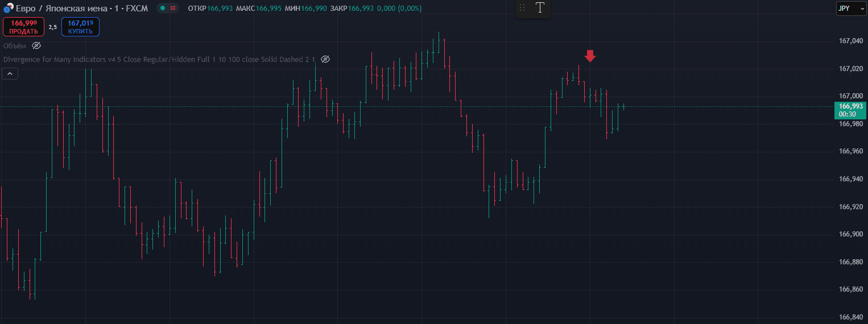Viewport: 868px width, 324px height.
Task: Collapse the indicator legend with the chevron
Action: (x=10, y=73)
